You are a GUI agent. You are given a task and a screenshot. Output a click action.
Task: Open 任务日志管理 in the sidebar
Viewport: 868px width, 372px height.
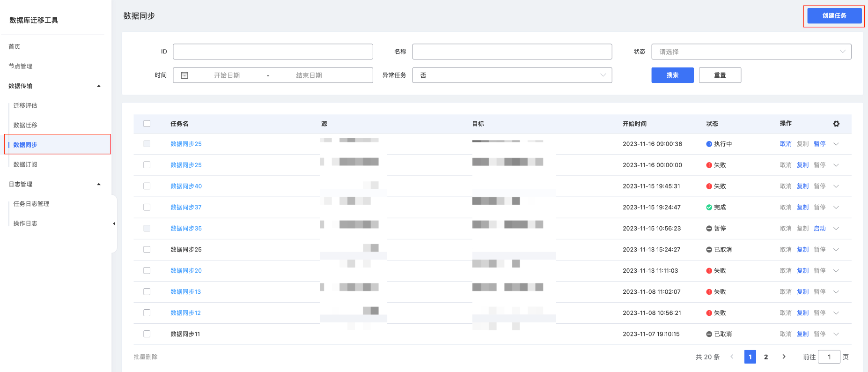pyautogui.click(x=31, y=204)
